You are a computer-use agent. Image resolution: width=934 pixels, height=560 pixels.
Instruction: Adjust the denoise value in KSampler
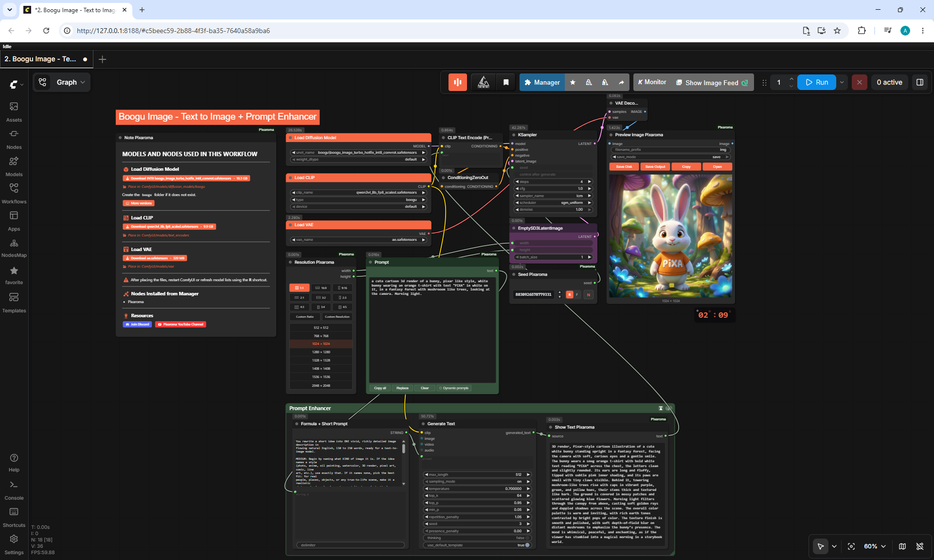(x=554, y=210)
